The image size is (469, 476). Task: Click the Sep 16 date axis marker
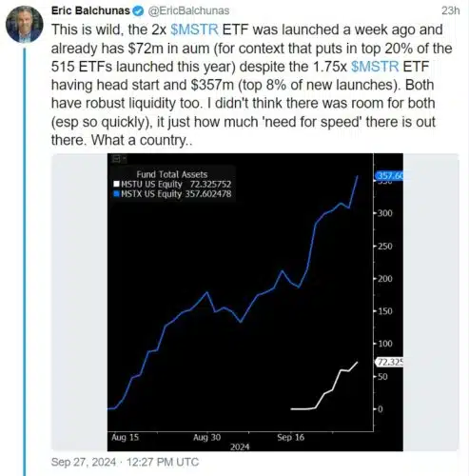point(290,437)
